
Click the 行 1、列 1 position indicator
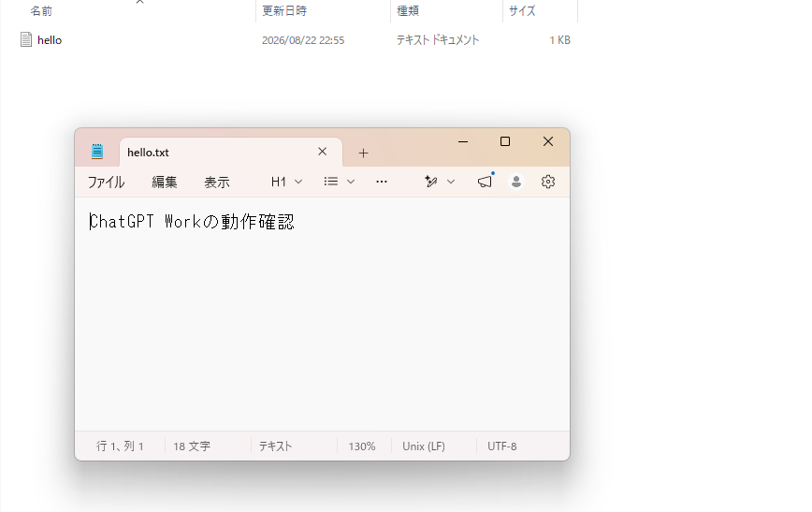point(120,446)
